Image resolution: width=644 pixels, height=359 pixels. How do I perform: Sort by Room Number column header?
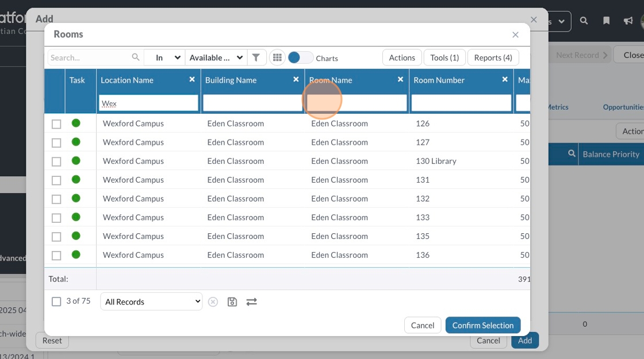439,80
